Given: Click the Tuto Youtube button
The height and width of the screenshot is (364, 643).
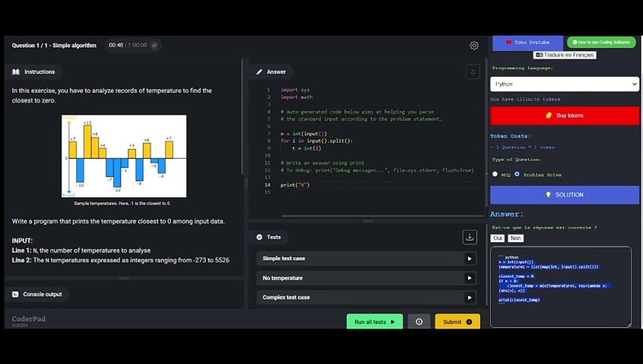Looking at the screenshot, I should pyautogui.click(x=528, y=42).
